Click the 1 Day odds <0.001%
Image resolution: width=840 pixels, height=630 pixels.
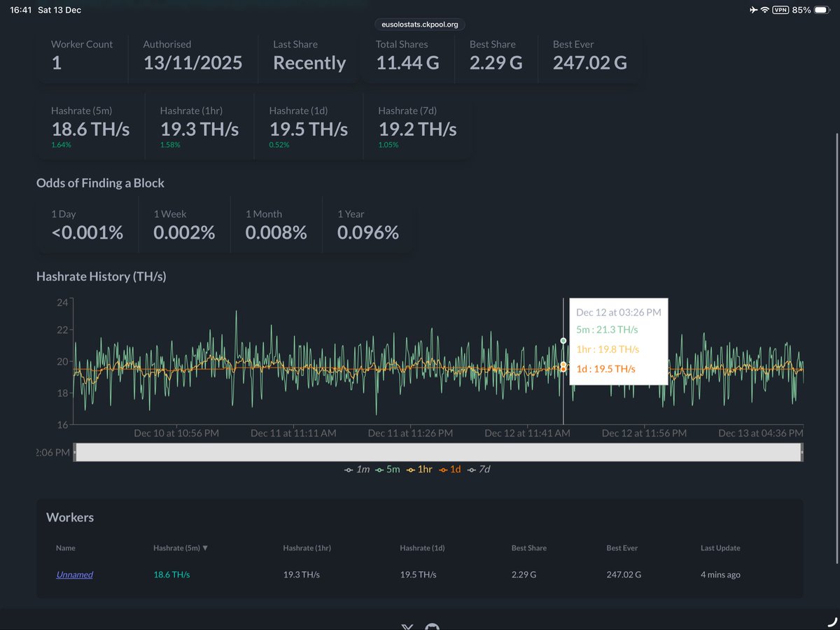pyautogui.click(x=87, y=225)
